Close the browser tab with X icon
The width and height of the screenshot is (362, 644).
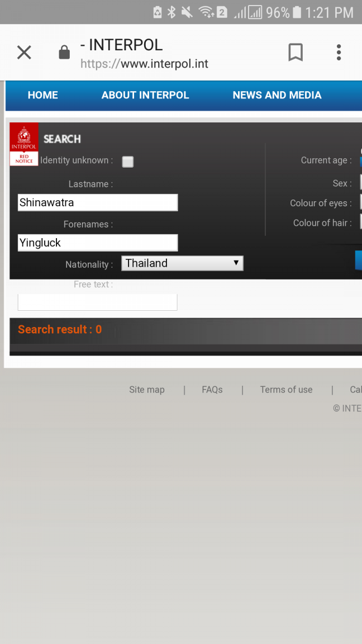(24, 53)
